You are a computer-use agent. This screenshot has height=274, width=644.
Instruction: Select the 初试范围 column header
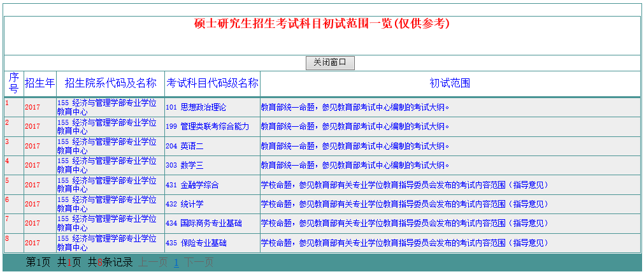450,83
